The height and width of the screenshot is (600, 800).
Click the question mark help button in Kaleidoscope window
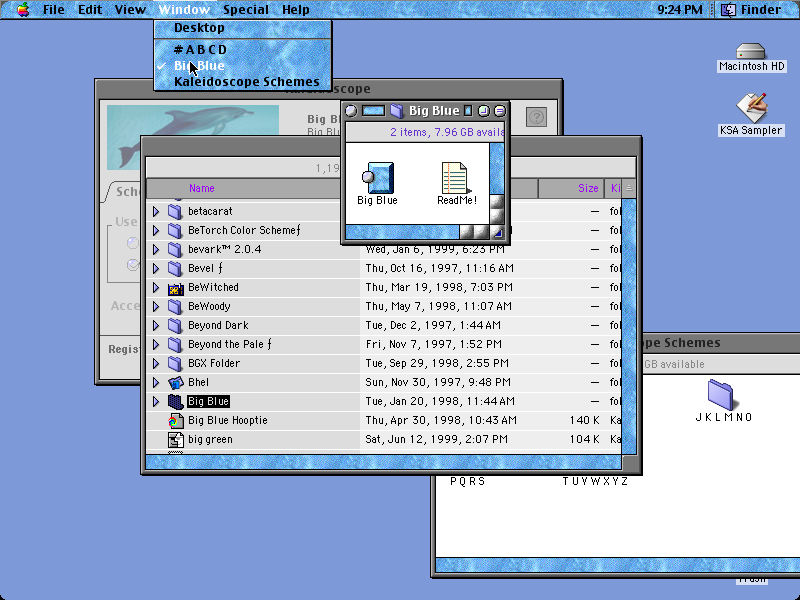point(536,117)
